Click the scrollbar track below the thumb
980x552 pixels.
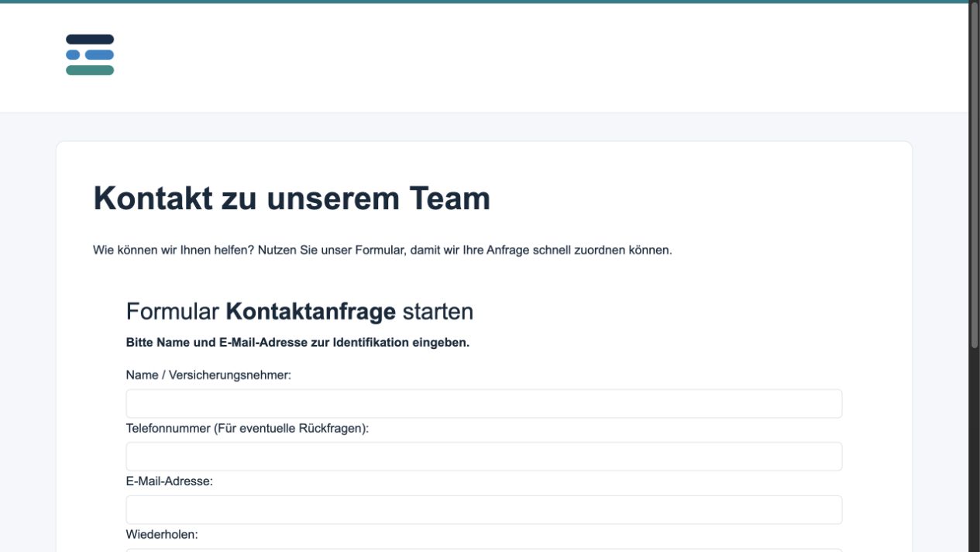pyautogui.click(x=975, y=450)
